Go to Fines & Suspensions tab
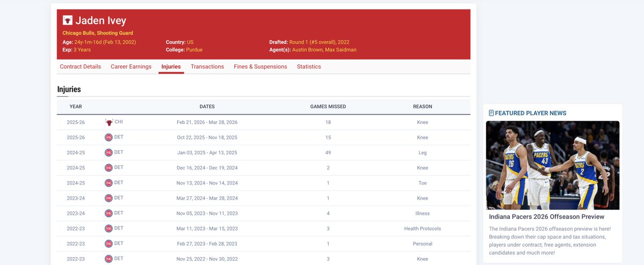644x265 pixels. pyautogui.click(x=261, y=67)
